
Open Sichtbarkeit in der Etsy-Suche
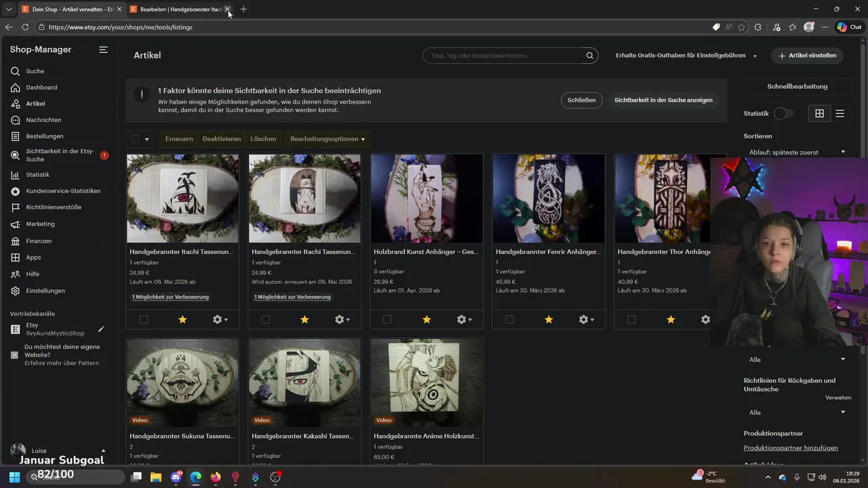[60, 155]
